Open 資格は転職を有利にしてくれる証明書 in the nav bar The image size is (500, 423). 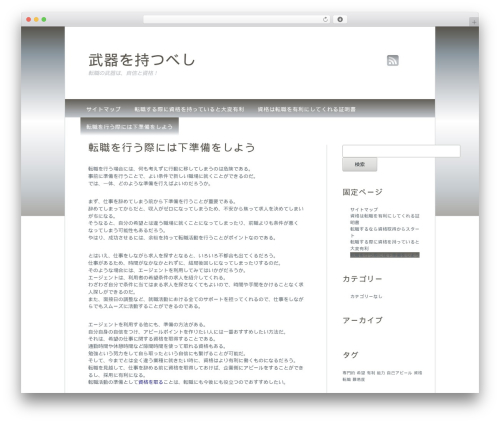pyautogui.click(x=307, y=109)
